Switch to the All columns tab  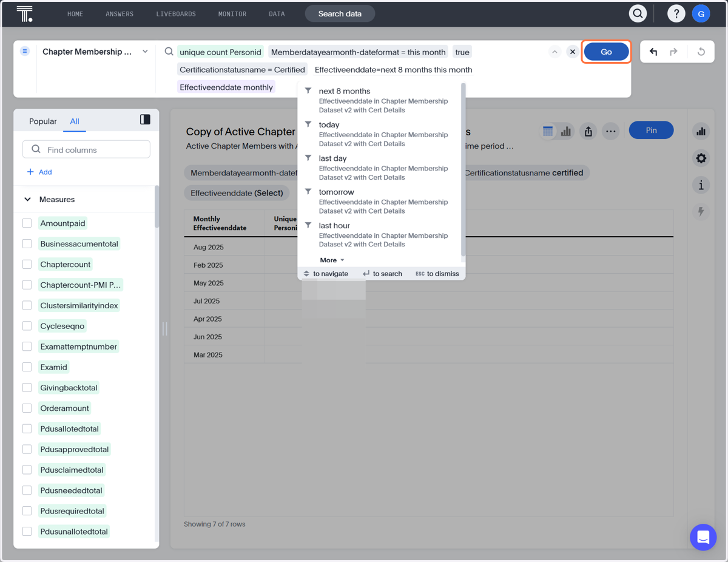[75, 121]
